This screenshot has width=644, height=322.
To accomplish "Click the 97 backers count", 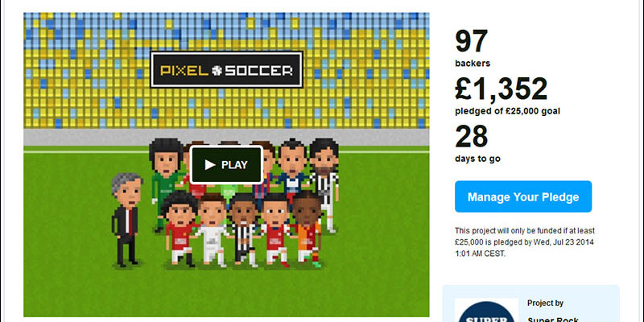I will pos(473,47).
